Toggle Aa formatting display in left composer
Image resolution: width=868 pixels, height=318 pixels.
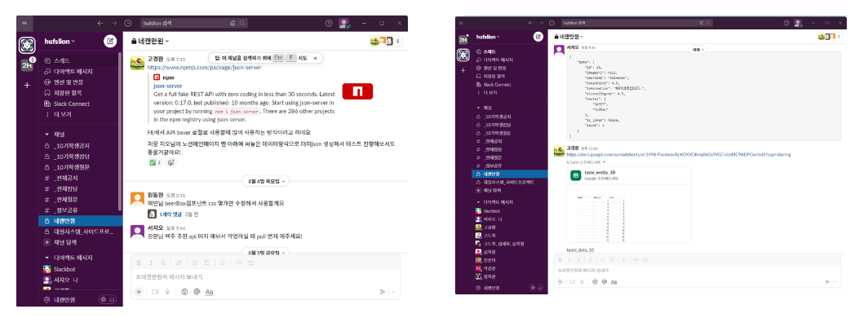209,291
